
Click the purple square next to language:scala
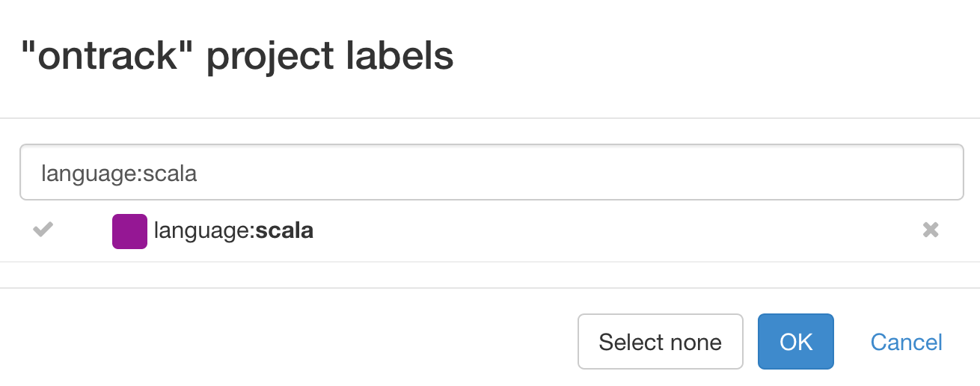[x=129, y=231]
